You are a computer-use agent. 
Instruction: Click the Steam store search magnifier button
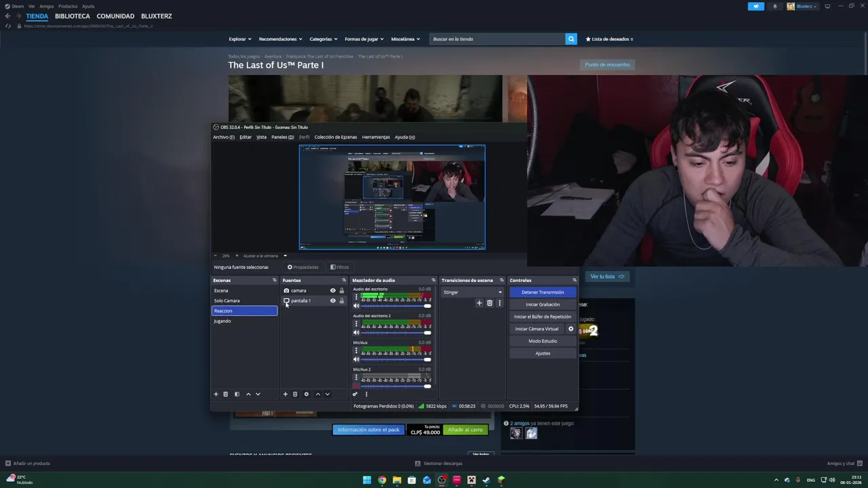pyautogui.click(x=571, y=39)
